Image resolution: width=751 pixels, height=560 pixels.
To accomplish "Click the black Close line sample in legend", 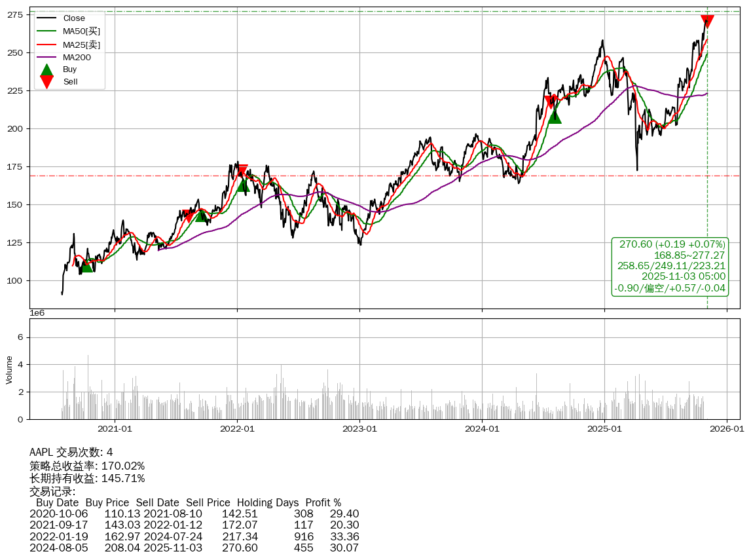I will click(46, 18).
